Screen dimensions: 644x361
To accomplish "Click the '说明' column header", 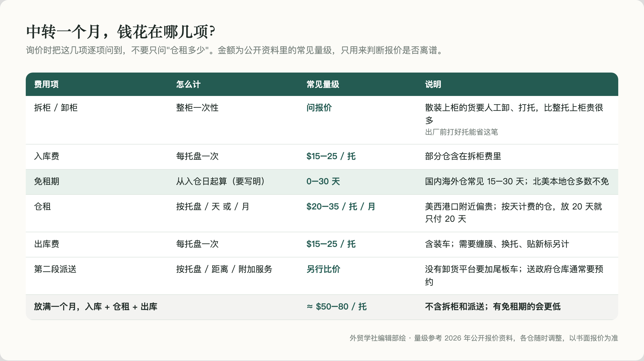I will (x=433, y=84).
